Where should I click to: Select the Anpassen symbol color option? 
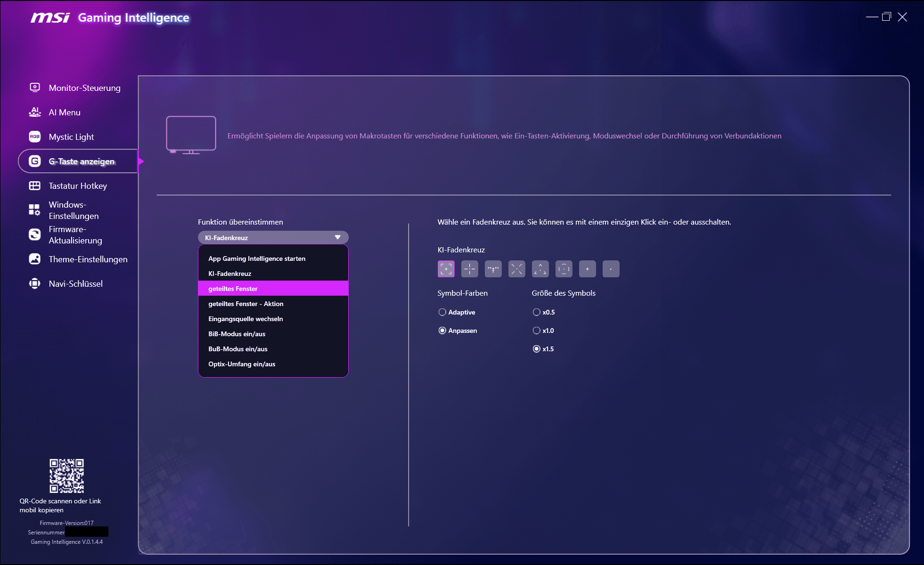coord(442,331)
